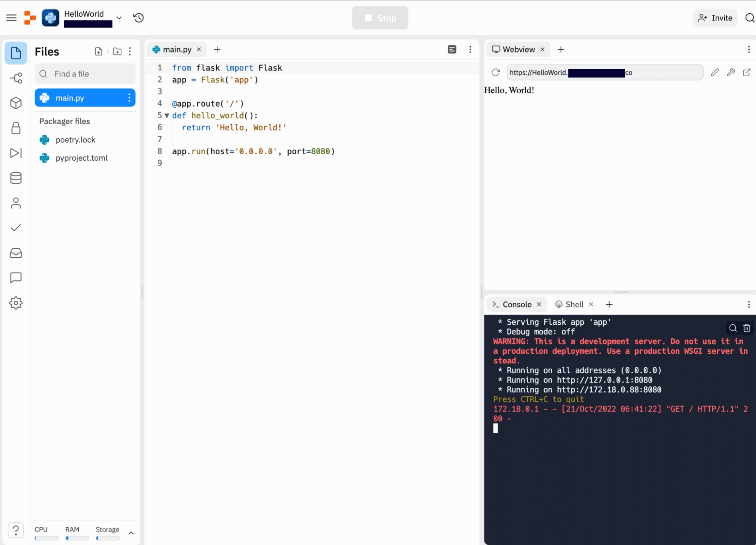Click the Account/Profile sidebar icon
Image resolution: width=756 pixels, height=545 pixels.
(16, 203)
